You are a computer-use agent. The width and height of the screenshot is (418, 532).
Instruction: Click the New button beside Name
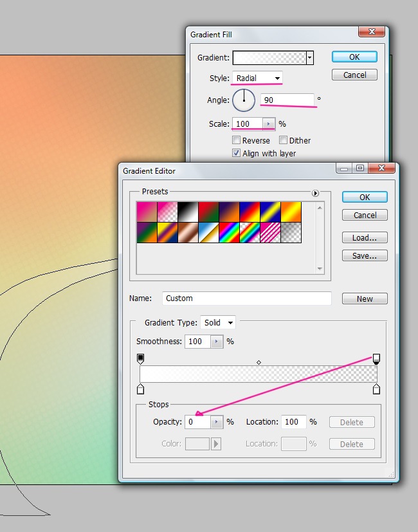[x=365, y=298]
